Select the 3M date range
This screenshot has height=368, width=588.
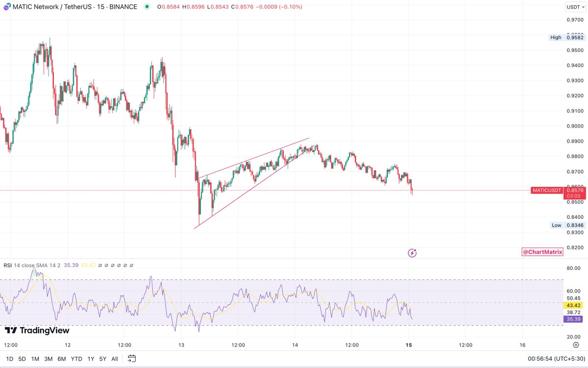[49, 359]
